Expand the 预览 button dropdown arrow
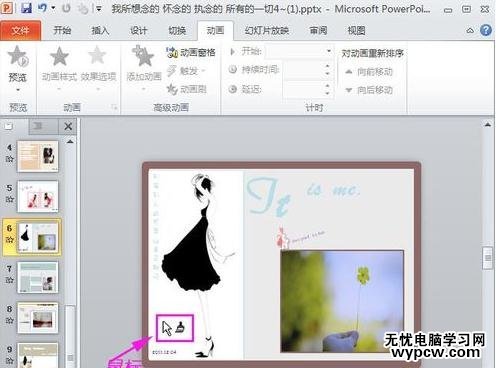496x368 pixels. [x=18, y=89]
